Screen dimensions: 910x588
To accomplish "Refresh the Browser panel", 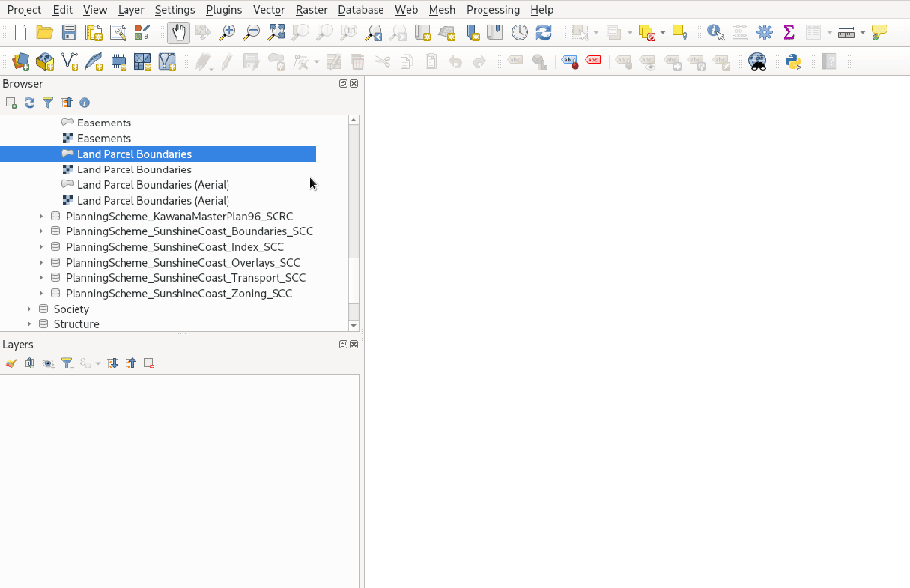I will 29,102.
